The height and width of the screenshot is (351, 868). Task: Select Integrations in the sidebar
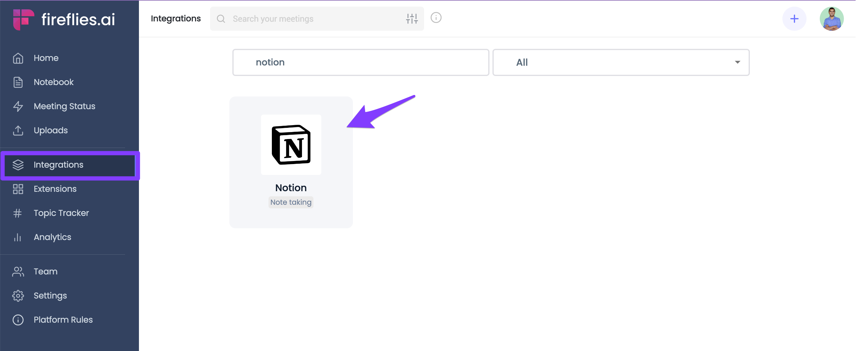click(x=70, y=165)
